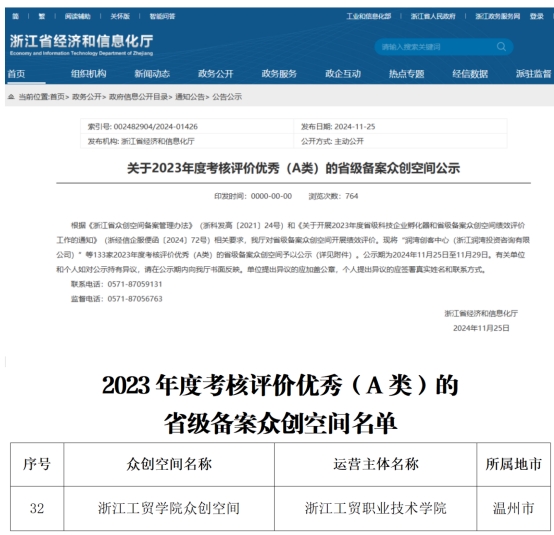
Task: Click signature date 2024年11月25日
Action: click(481, 328)
